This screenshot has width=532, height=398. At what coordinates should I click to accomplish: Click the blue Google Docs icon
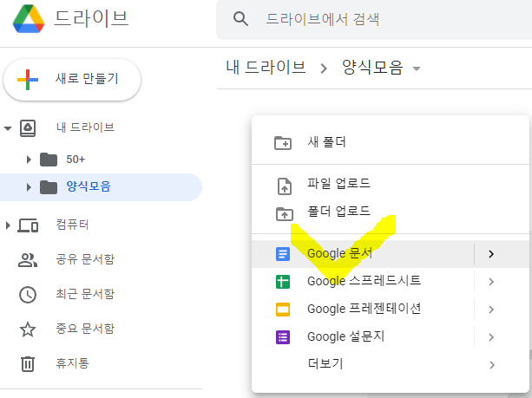click(283, 254)
